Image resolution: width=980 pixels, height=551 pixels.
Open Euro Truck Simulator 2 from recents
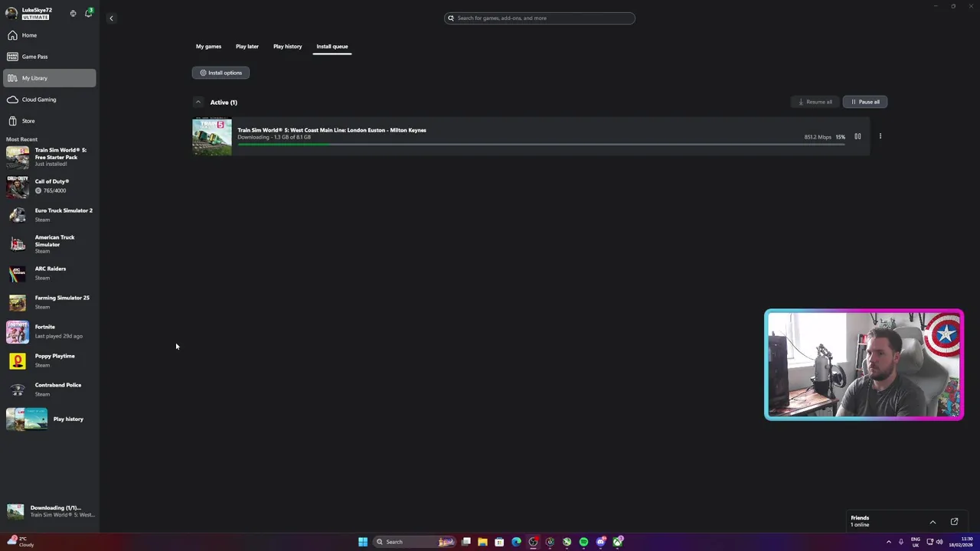[x=50, y=215]
